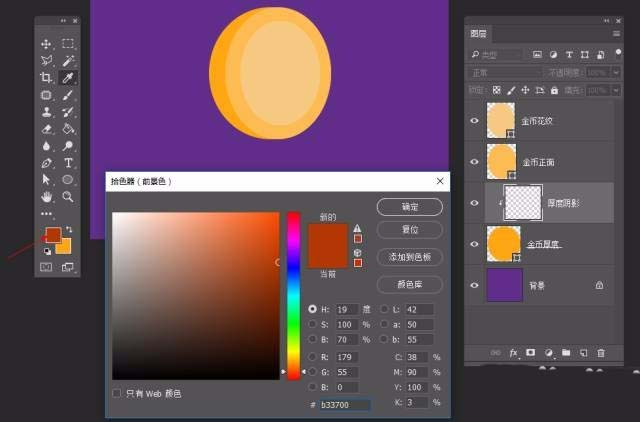The image size is (640, 422).
Task: Select the Crop tool
Action: [46, 77]
